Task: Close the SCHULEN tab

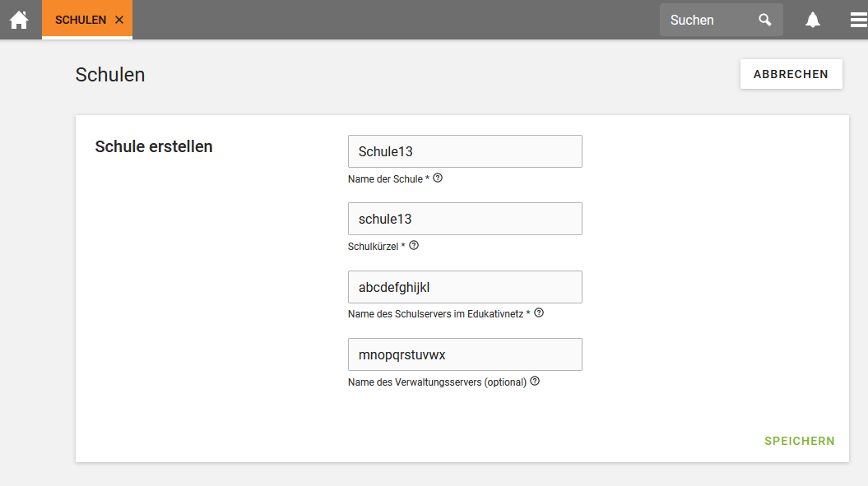Action: click(x=119, y=20)
